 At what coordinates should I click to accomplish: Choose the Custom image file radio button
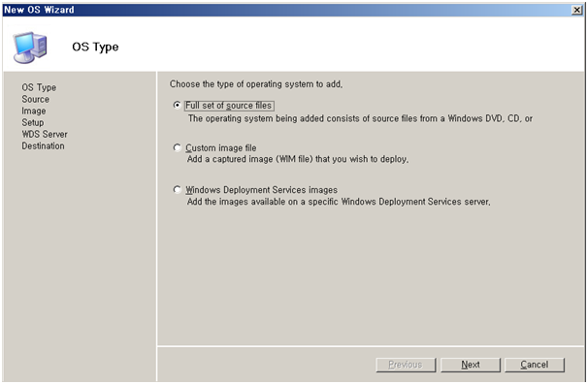pyautogui.click(x=177, y=147)
